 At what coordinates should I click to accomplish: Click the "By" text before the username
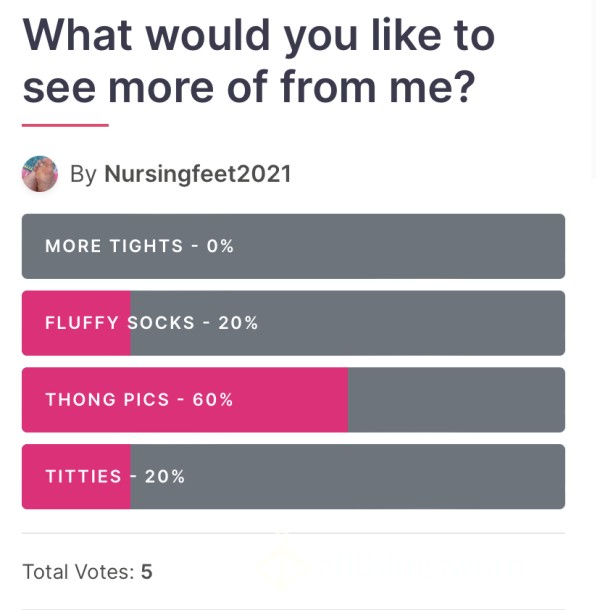coord(83,175)
